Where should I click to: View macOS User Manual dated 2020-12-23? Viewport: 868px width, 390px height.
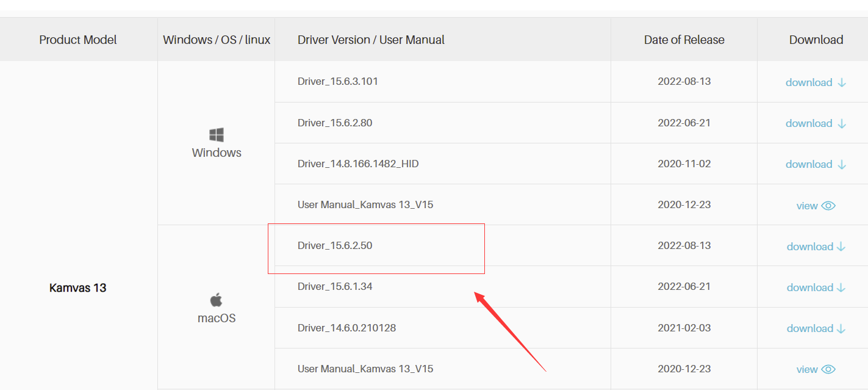(816, 369)
